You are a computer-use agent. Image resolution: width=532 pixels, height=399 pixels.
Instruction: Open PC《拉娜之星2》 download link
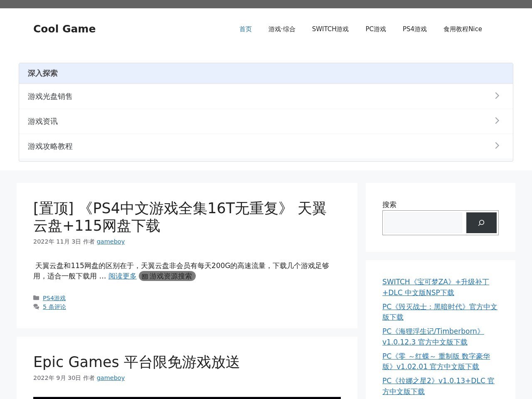(x=438, y=386)
